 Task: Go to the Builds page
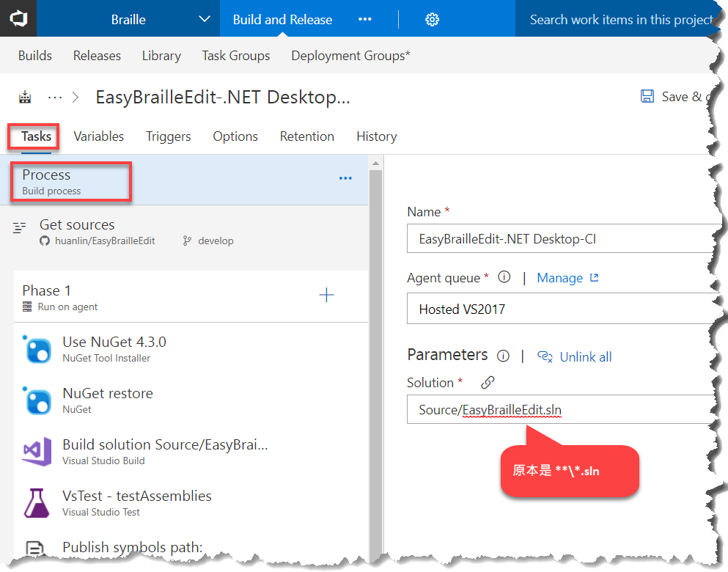[34, 56]
